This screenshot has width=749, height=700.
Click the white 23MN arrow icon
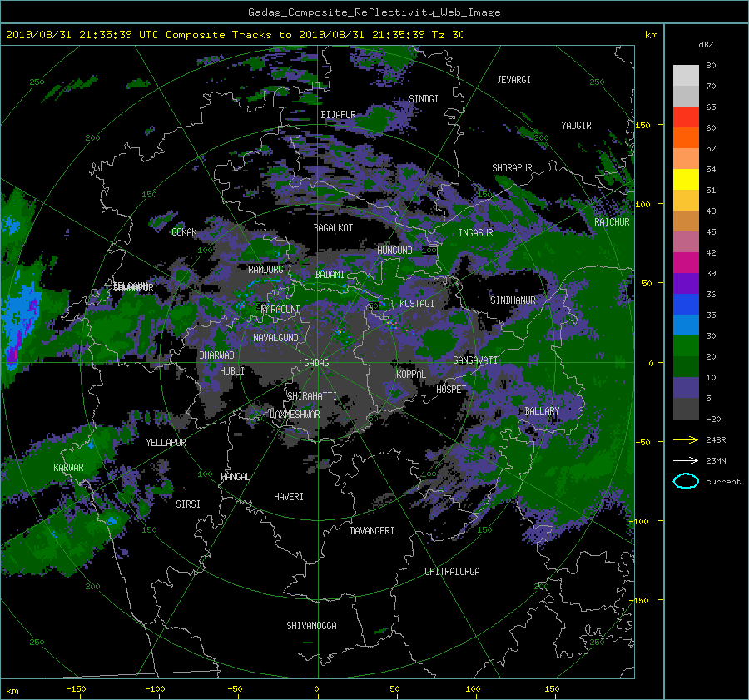(686, 460)
